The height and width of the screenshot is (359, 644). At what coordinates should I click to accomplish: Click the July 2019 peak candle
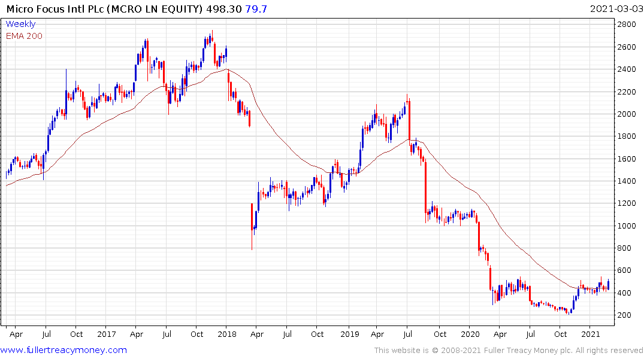(x=407, y=99)
